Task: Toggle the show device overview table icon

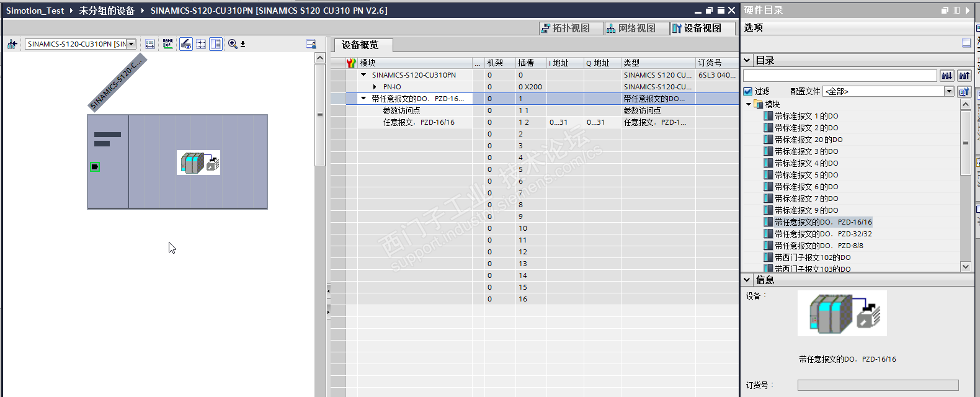Action: (216, 44)
